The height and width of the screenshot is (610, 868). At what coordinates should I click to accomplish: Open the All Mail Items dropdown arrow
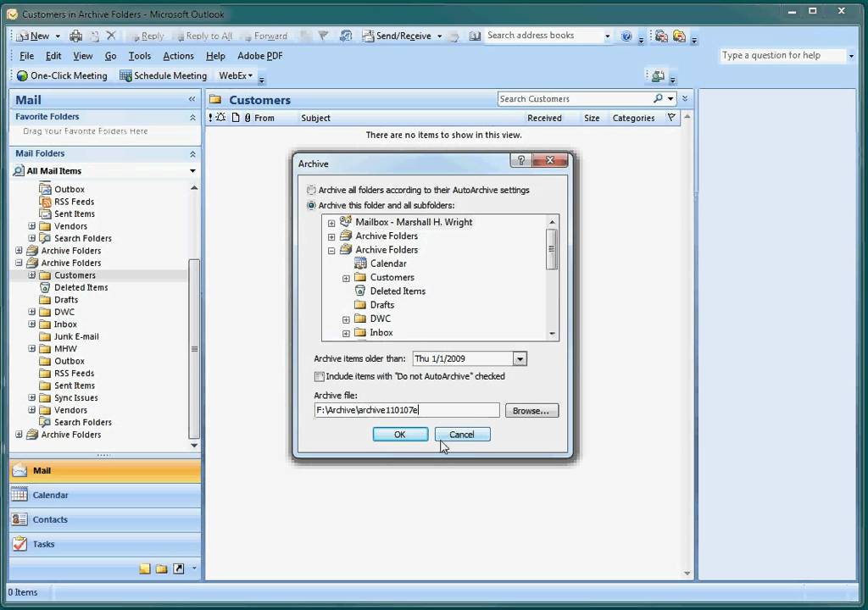tap(192, 170)
